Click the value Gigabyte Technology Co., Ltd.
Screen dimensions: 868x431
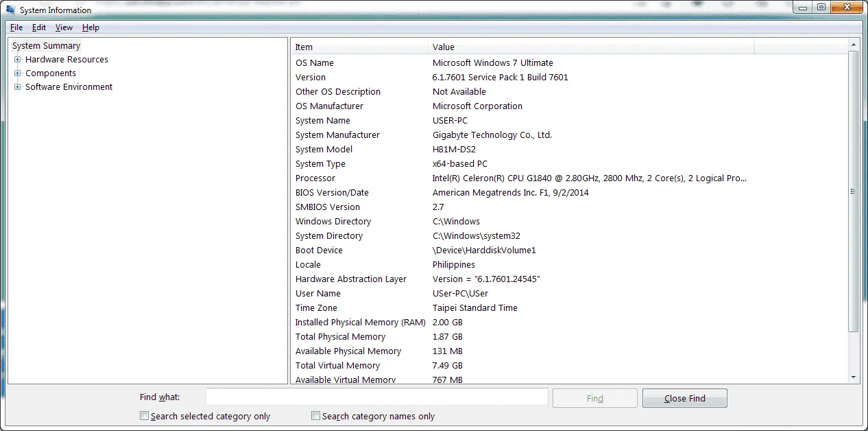[492, 135]
